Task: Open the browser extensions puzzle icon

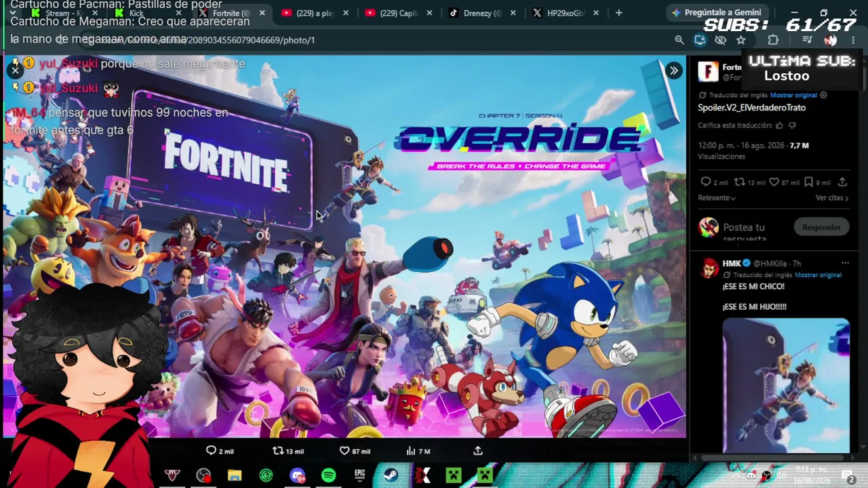Action: coord(773,40)
